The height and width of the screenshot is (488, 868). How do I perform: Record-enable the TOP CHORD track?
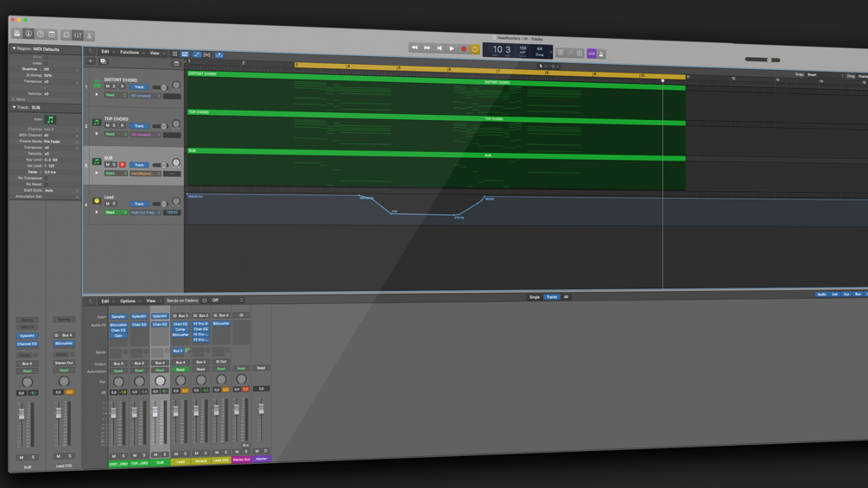coord(123,125)
